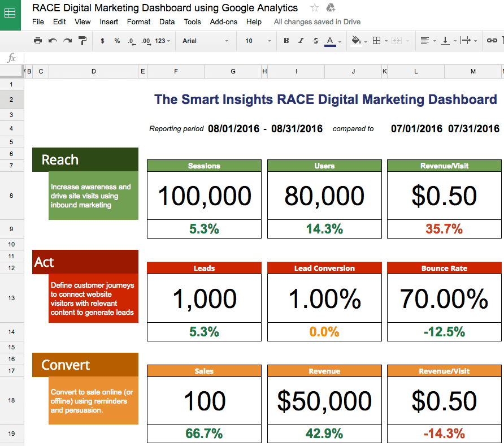Click the Print icon in toolbar

click(x=38, y=41)
